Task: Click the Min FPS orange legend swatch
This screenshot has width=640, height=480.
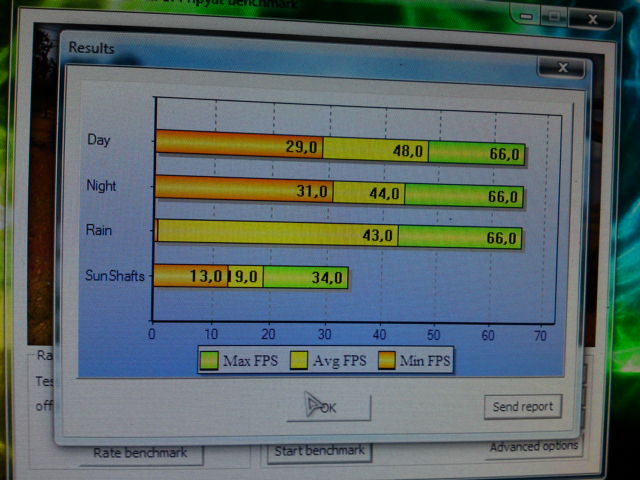Action: click(387, 360)
